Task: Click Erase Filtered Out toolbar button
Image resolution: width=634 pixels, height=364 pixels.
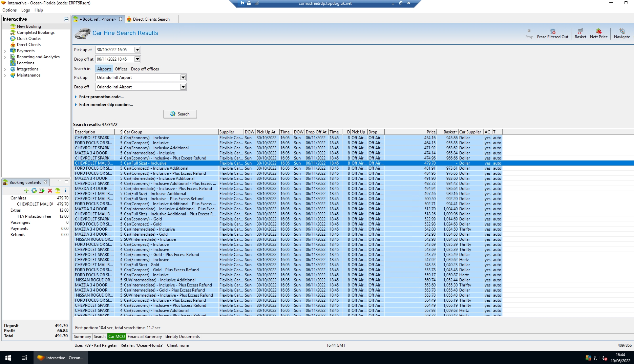Action: tap(553, 34)
